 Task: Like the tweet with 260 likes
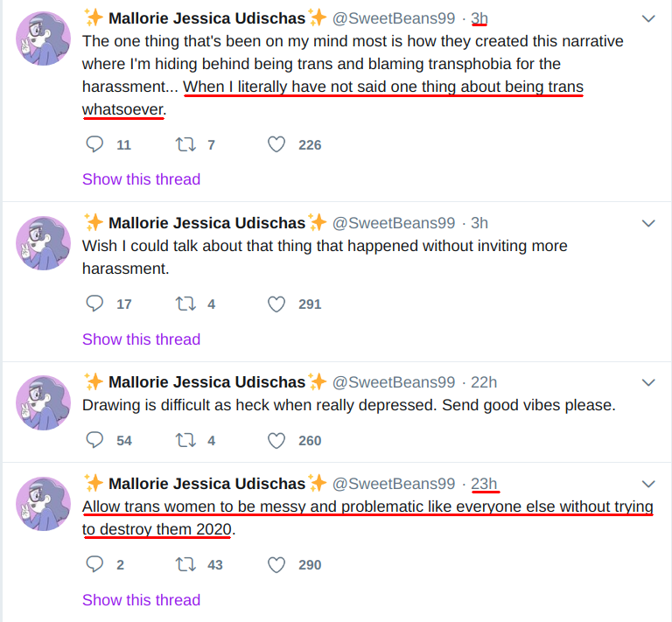(x=276, y=440)
